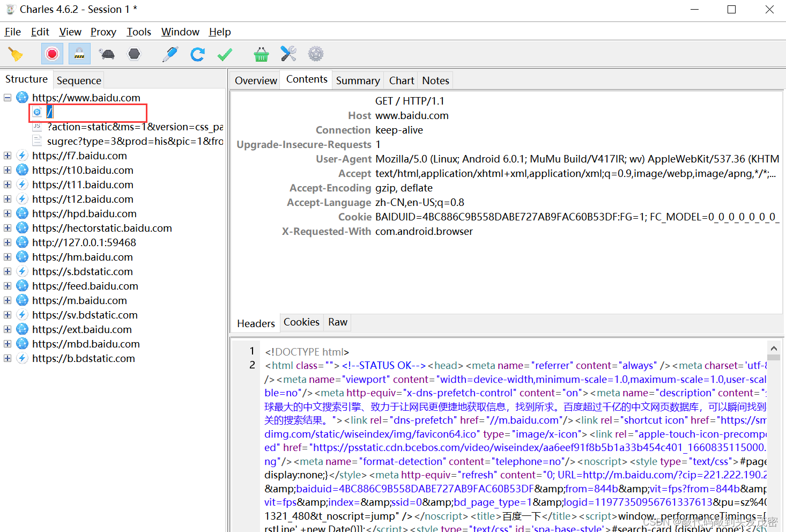Click the X-Requested-With value com.android.browser
This screenshot has width=786, height=532.
[x=424, y=231]
